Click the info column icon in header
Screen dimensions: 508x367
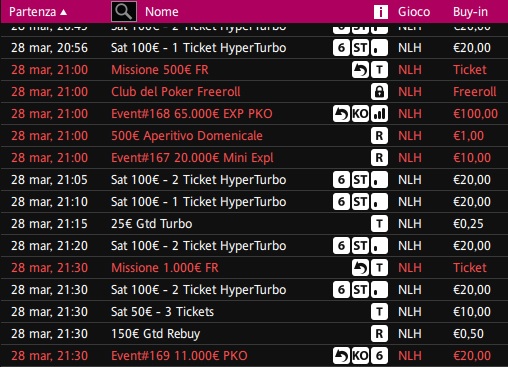click(x=381, y=12)
